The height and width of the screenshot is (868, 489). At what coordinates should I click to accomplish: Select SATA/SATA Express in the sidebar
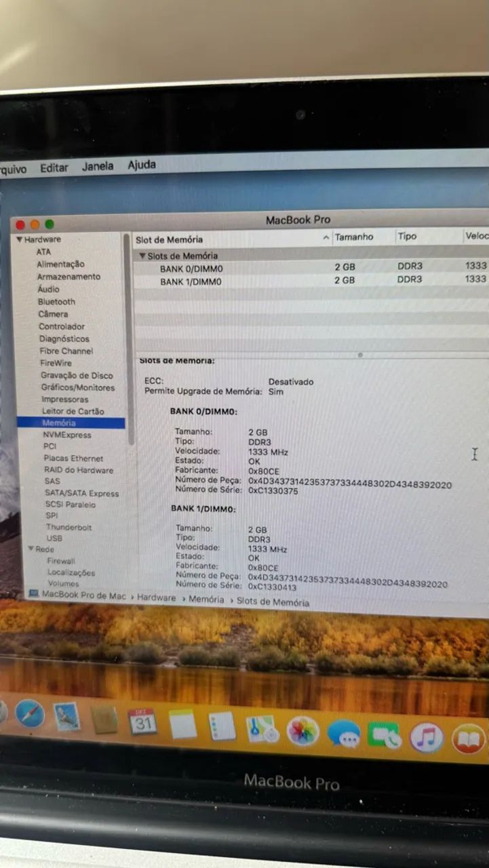81,493
